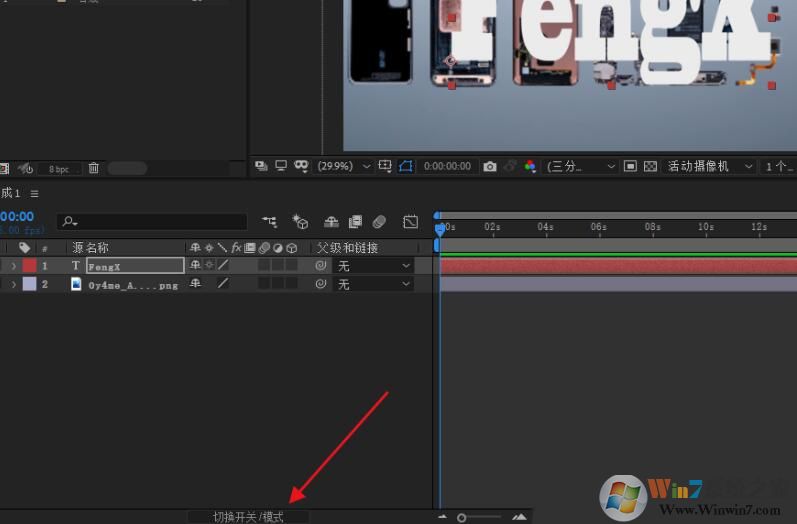The image size is (797, 524).
Task: Click the snapshot camera icon
Action: pos(489,166)
